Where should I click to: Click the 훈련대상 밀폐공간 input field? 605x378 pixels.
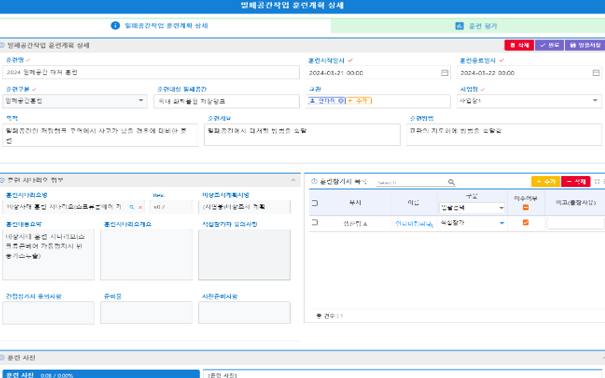(x=226, y=101)
